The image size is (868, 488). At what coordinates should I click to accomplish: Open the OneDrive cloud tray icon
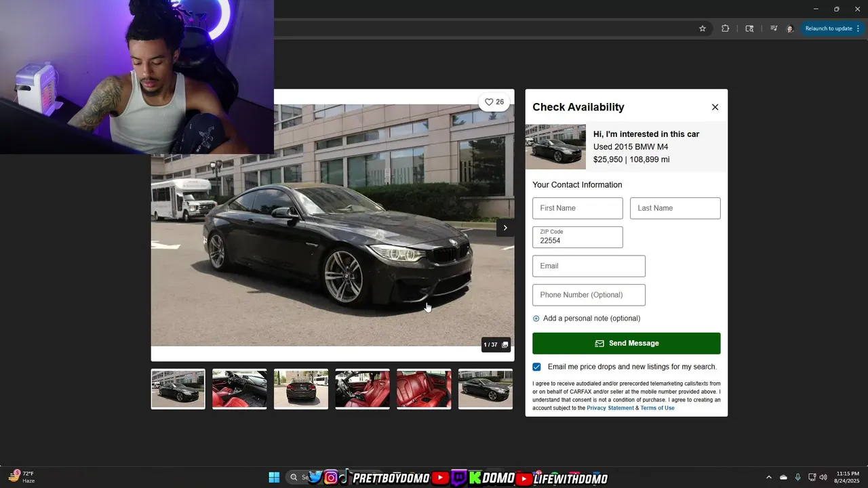click(783, 477)
